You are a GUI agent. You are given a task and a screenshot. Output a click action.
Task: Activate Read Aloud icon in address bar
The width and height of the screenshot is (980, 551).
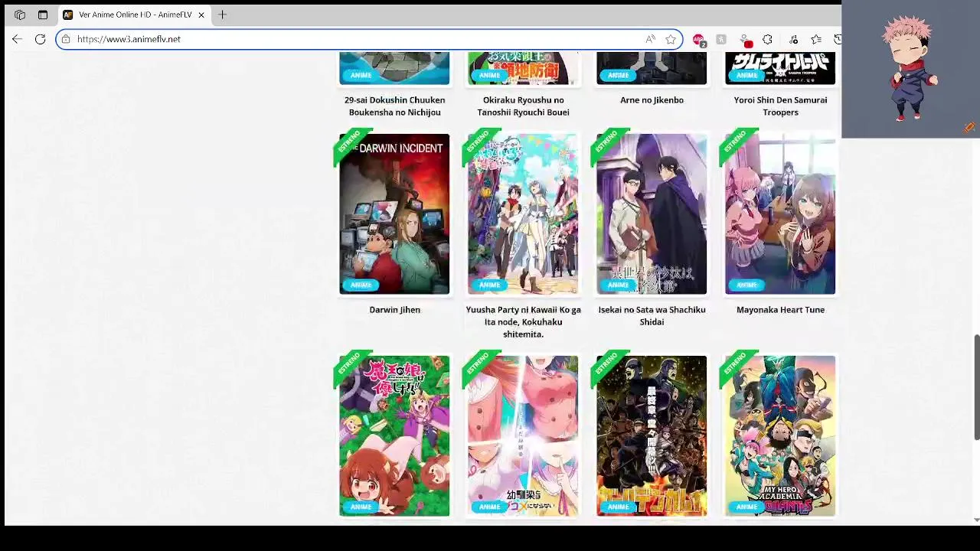coord(650,39)
